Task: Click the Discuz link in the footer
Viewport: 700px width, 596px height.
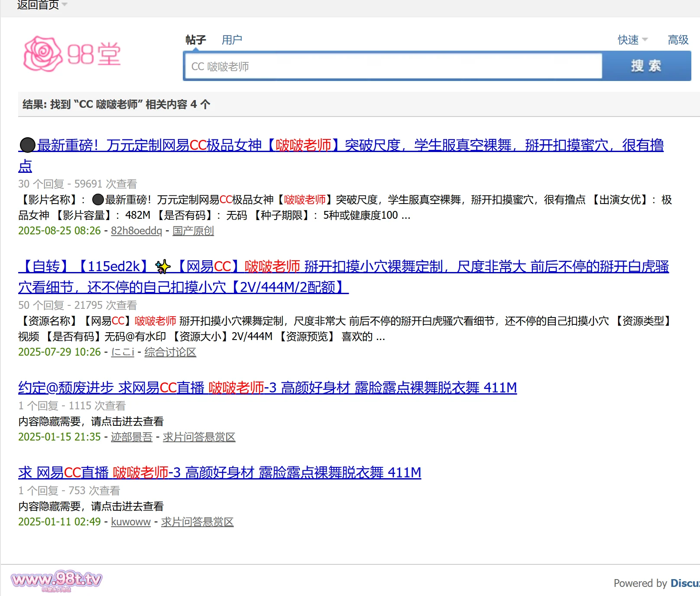Action: [x=684, y=583]
